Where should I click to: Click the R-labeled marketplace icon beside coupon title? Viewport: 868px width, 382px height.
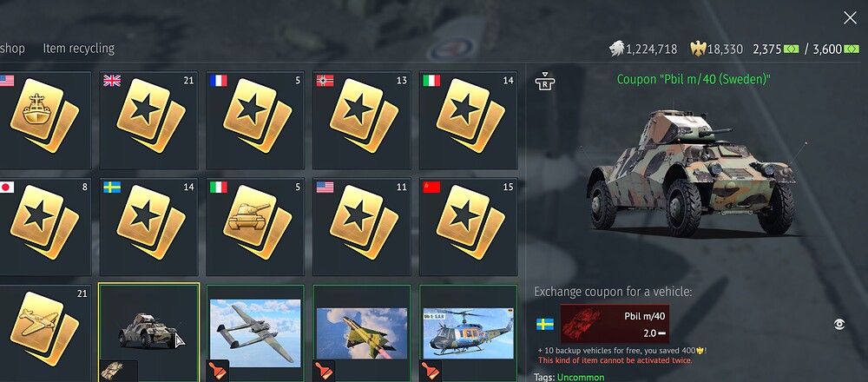click(545, 82)
